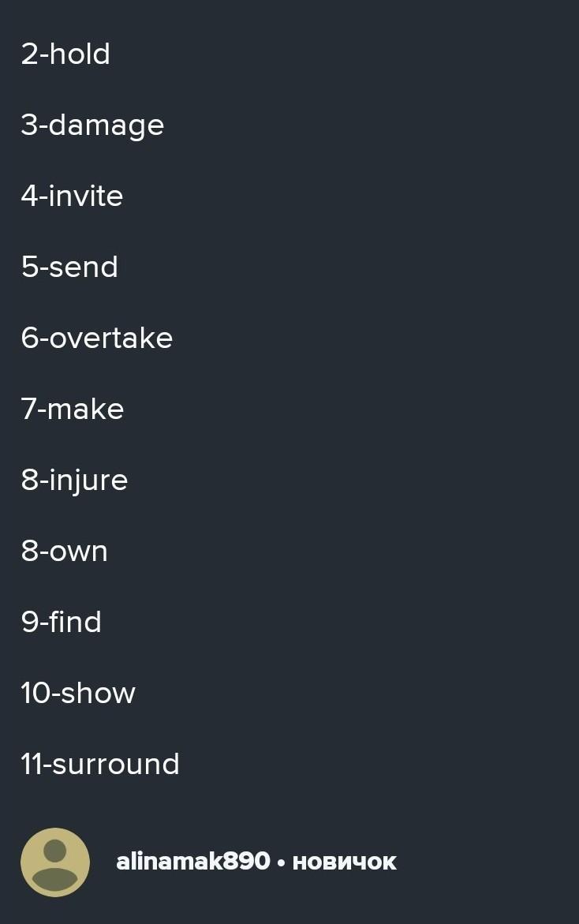Select the '6-overtake' answer line
Image resolution: width=579 pixels, height=924 pixels.
click(x=96, y=339)
